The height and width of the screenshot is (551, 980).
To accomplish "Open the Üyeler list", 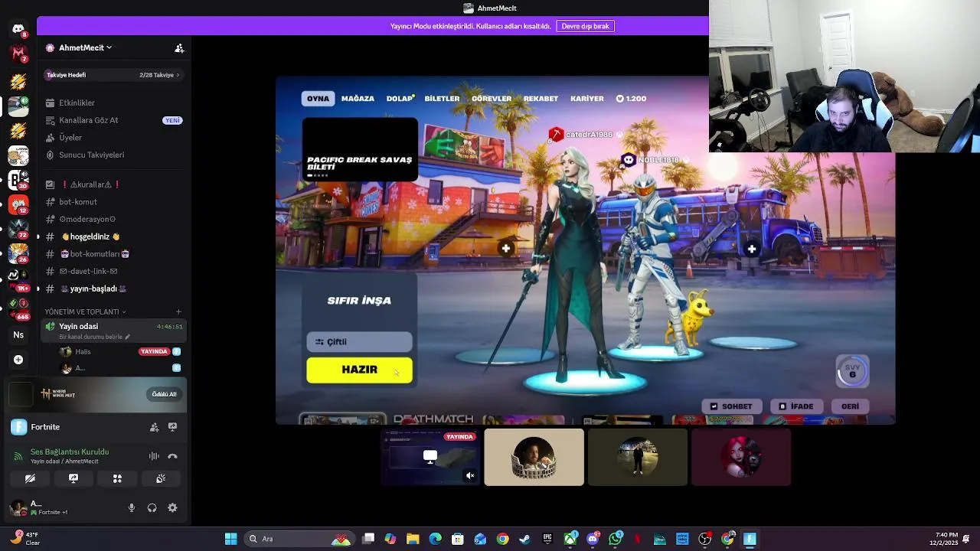I will 113,138.
